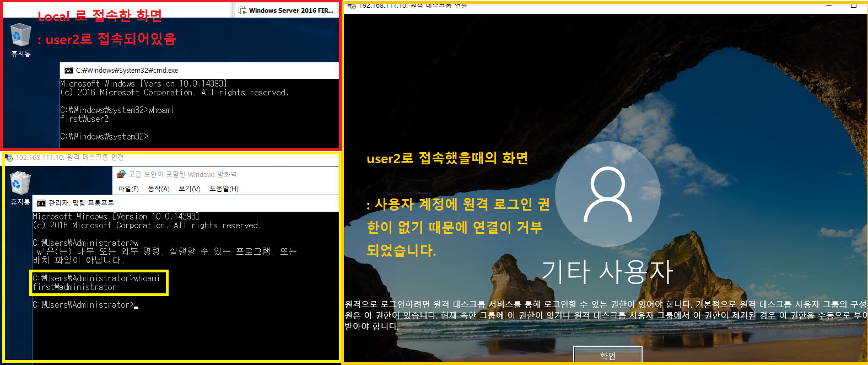Click the first\administrator output line
Screen dimensions: 868x365
coord(74,287)
